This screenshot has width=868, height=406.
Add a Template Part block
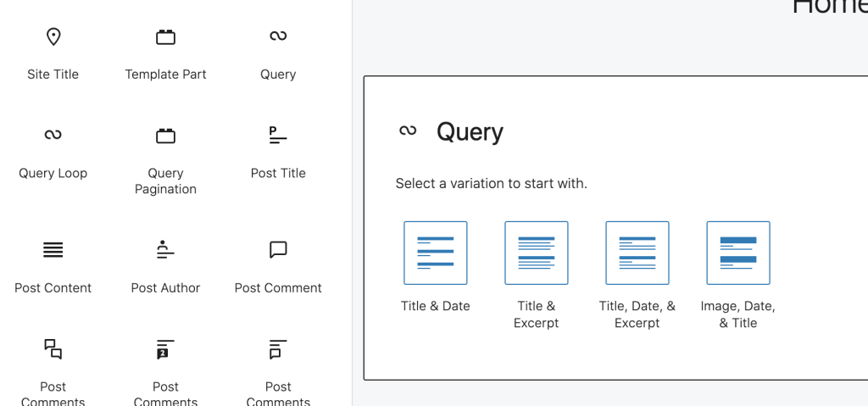(x=165, y=53)
